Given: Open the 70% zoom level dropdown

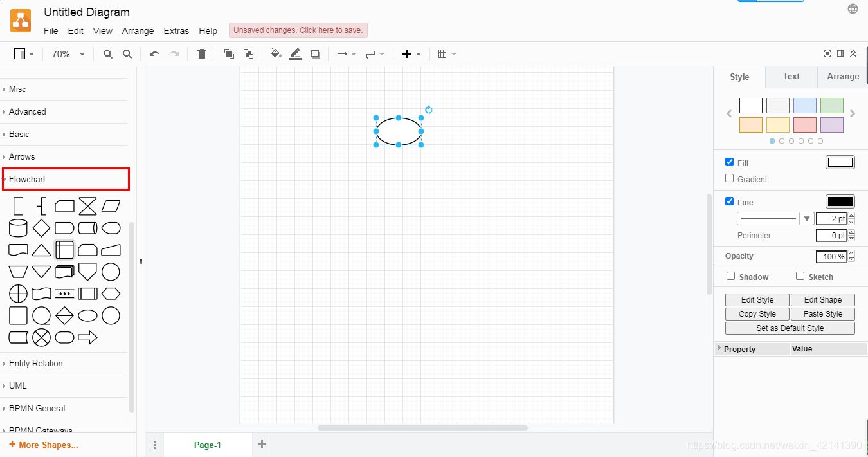Looking at the screenshot, I should click(x=68, y=54).
